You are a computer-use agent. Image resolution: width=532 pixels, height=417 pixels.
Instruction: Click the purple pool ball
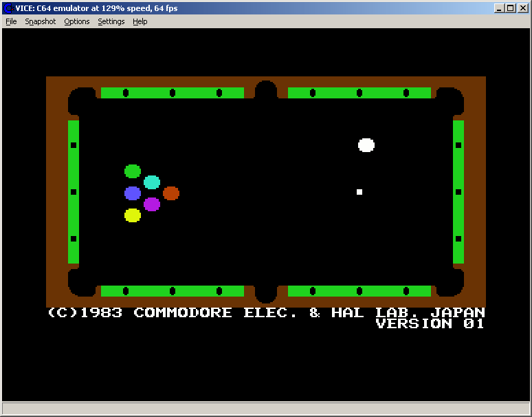152,204
